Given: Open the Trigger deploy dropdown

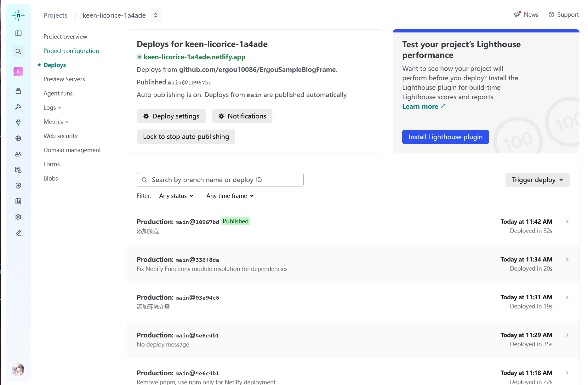Looking at the screenshot, I should click(537, 180).
